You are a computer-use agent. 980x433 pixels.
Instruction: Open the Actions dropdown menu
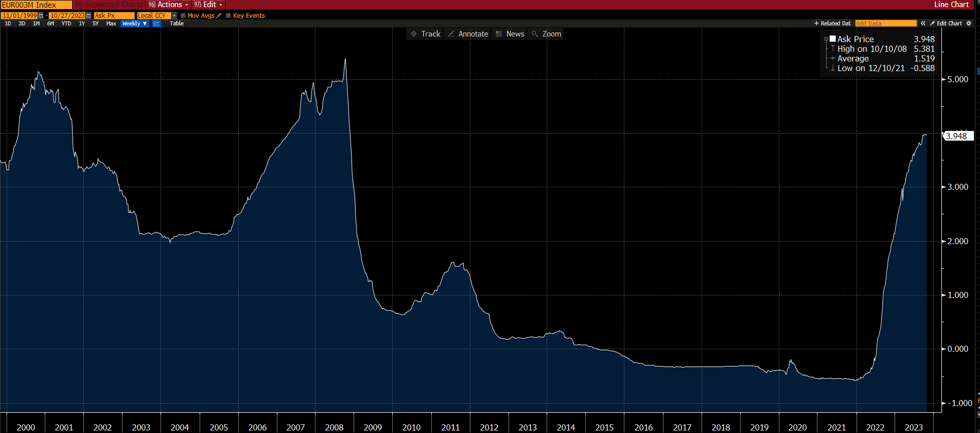tap(168, 5)
